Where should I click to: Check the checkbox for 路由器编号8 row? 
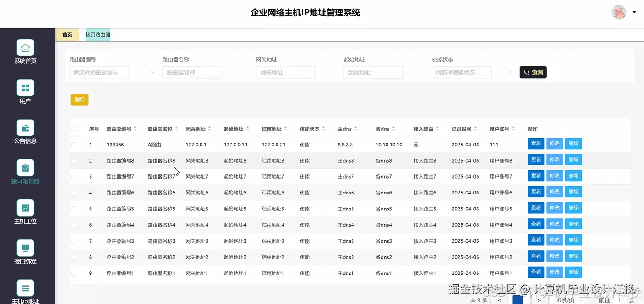point(75,160)
